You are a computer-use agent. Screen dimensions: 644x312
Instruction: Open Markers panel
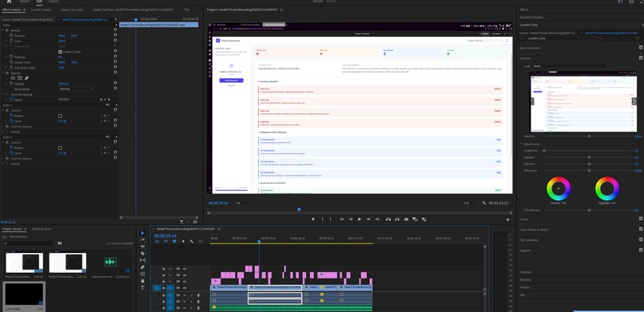click(x=525, y=279)
